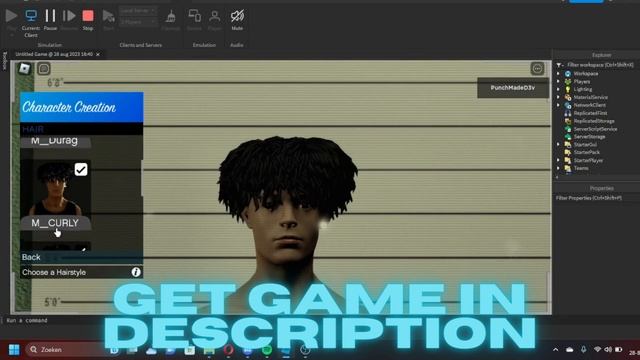Select the StarterGui icon in Explorer

tap(568, 144)
